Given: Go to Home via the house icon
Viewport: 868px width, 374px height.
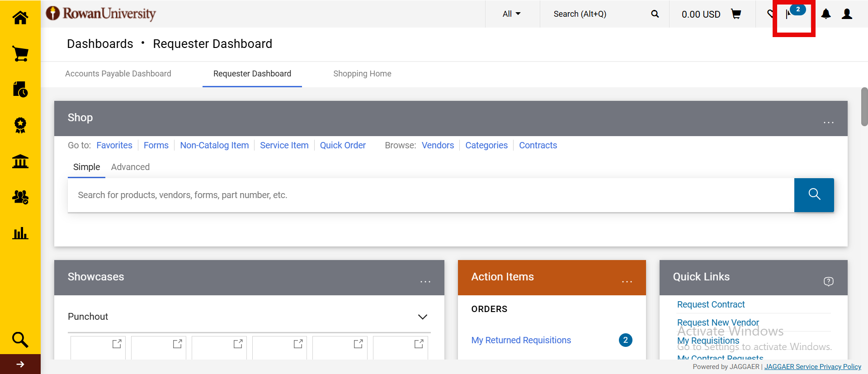Looking at the screenshot, I should pos(20,18).
